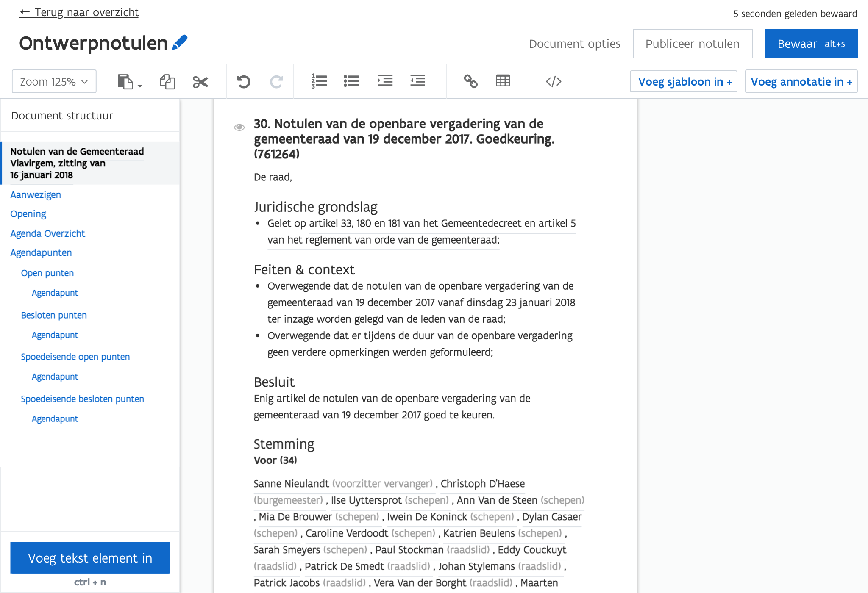Insert a bulleted list
Image resolution: width=868 pixels, height=593 pixels.
[351, 81]
